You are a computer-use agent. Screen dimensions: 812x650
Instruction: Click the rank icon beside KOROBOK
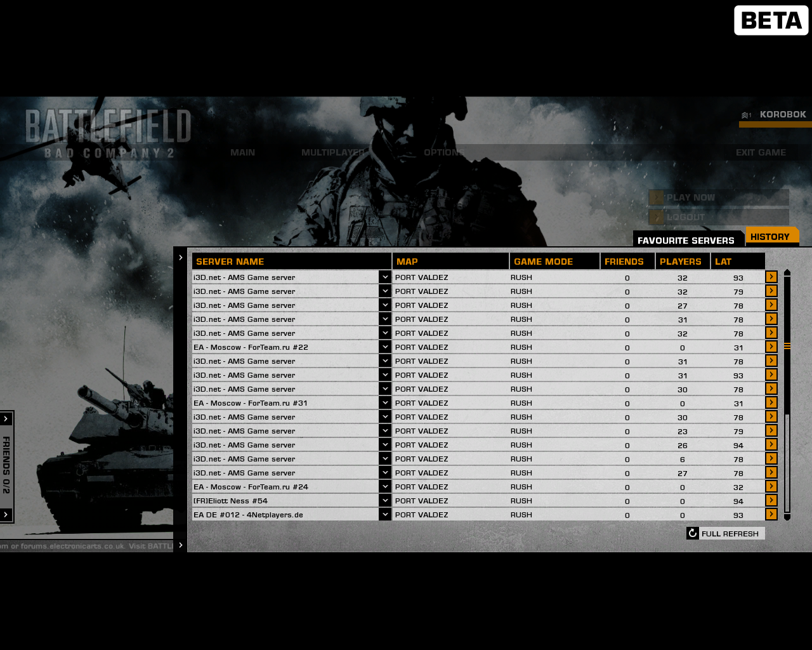[746, 115]
